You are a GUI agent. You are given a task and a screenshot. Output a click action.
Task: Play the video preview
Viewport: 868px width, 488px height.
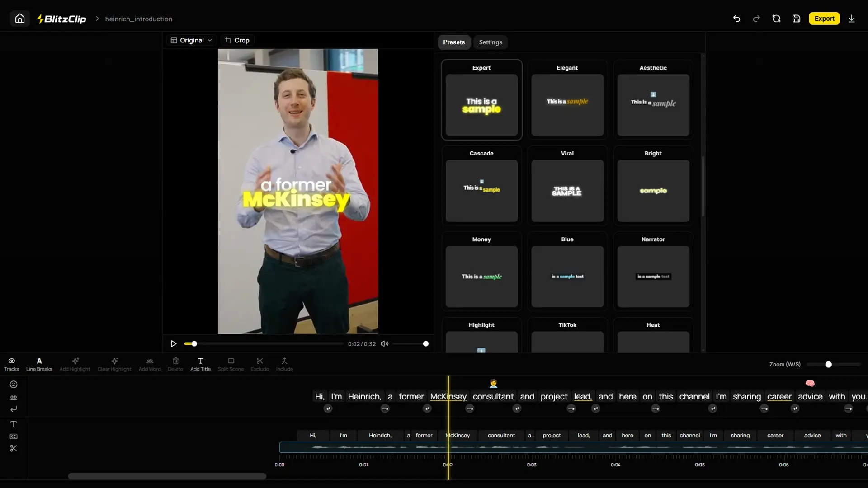click(x=173, y=344)
